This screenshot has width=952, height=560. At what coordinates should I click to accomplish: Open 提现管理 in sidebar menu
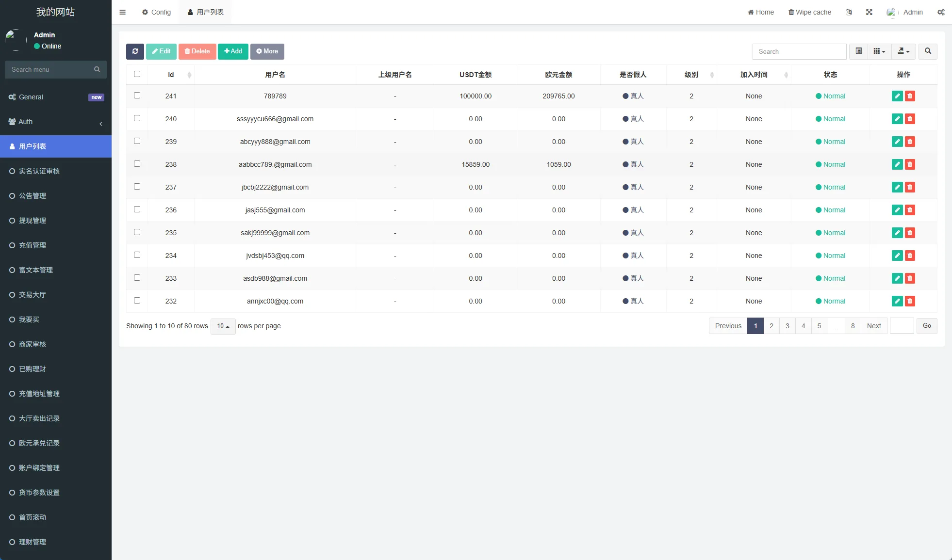(33, 221)
